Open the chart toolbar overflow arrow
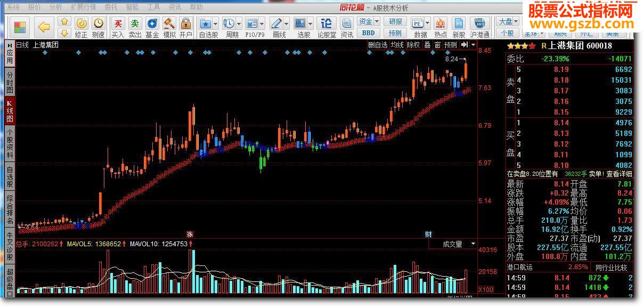Image resolution: width=644 pixels, height=307 pixels. point(474,45)
